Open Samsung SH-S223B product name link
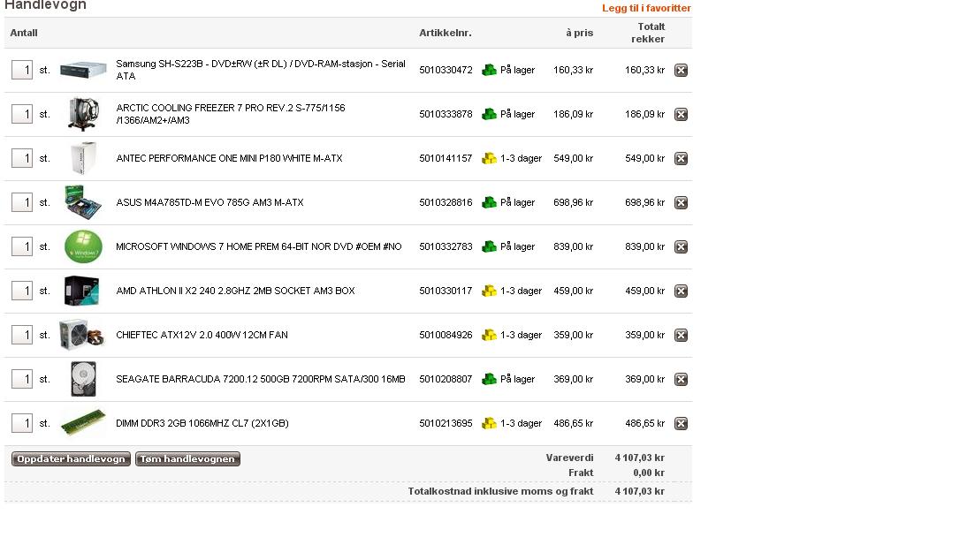The height and width of the screenshot is (560, 975). (x=261, y=70)
